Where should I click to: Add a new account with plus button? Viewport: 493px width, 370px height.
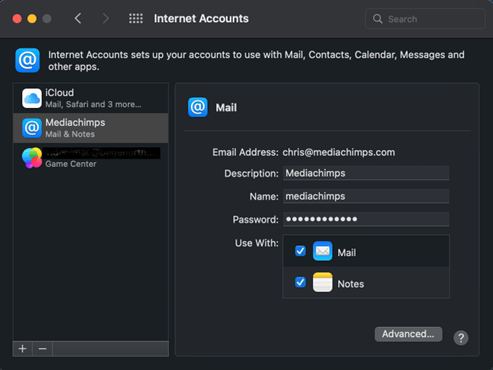23,349
